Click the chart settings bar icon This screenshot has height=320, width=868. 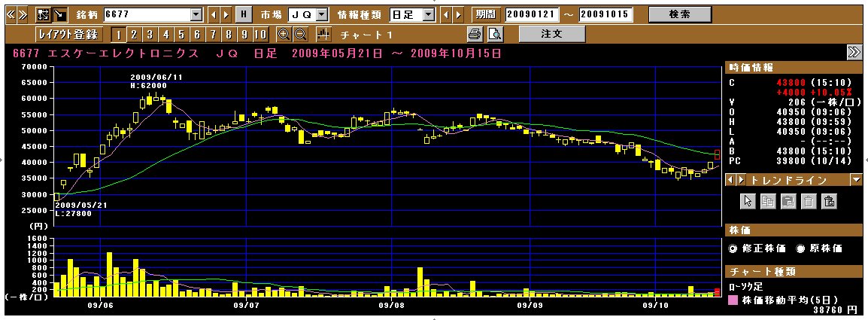323,35
